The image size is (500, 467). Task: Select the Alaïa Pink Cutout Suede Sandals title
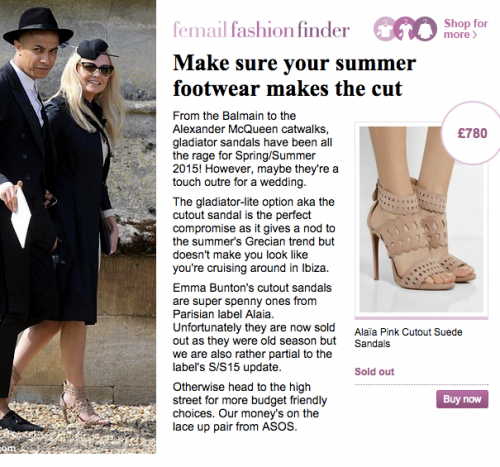408,338
